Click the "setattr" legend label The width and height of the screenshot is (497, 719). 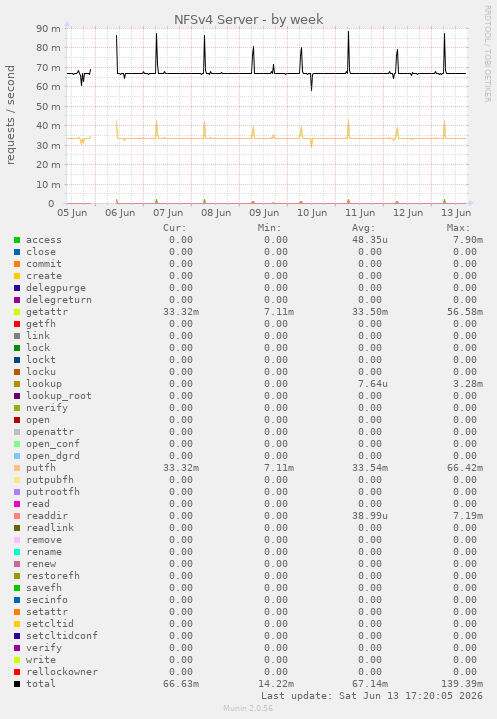point(47,612)
